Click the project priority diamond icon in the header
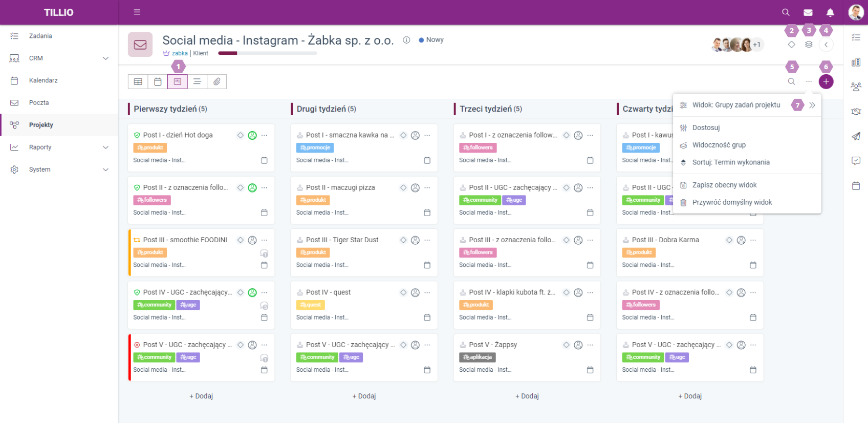The width and height of the screenshot is (868, 423). [x=791, y=45]
